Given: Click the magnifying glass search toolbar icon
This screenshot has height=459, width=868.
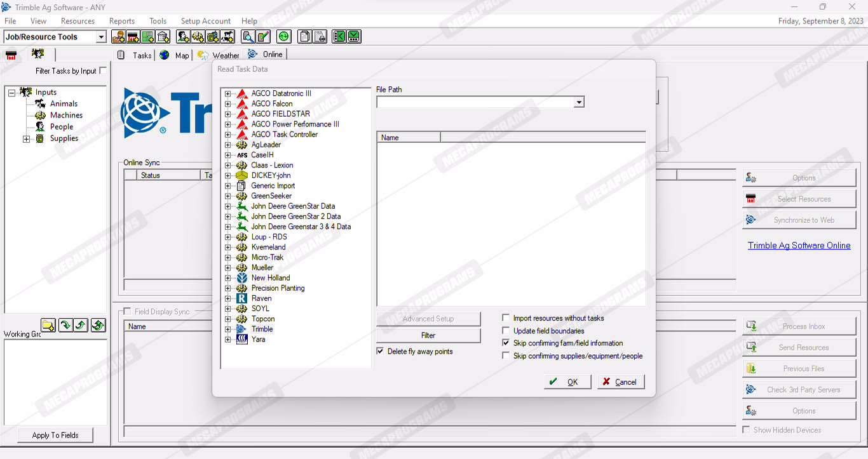Looking at the screenshot, I should click(248, 37).
